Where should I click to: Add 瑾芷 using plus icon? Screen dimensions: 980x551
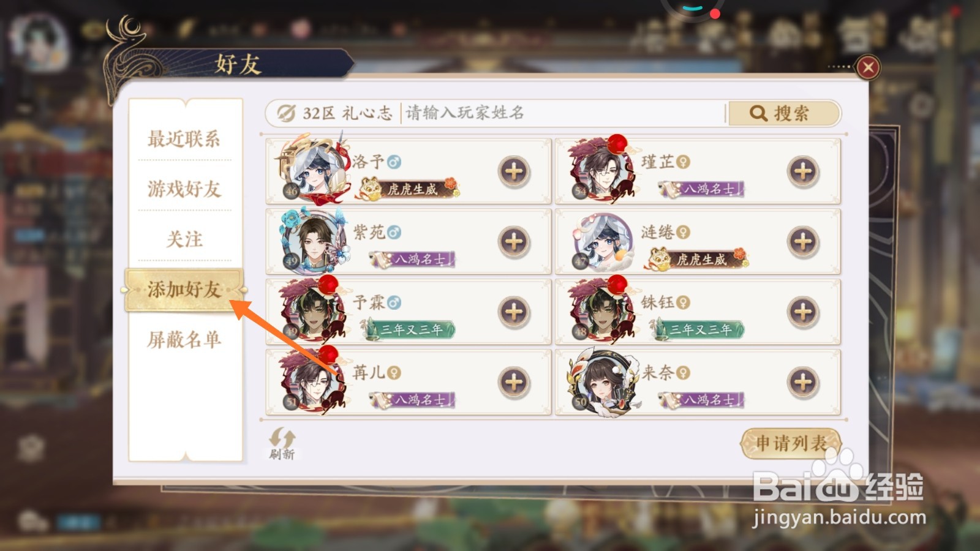[x=803, y=171]
